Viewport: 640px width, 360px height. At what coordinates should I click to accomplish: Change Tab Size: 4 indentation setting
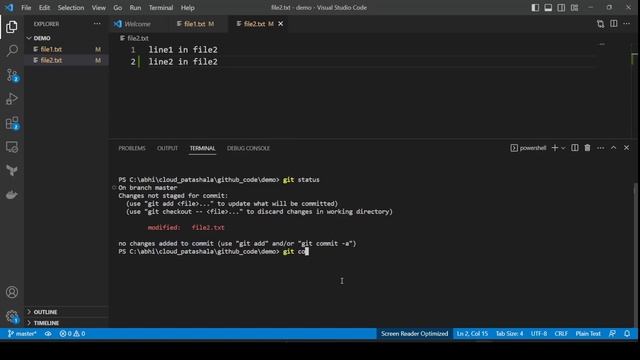tap(509, 333)
